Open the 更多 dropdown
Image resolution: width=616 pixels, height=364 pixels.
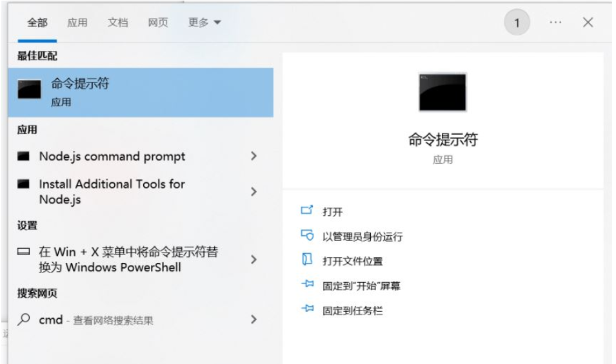(x=204, y=23)
